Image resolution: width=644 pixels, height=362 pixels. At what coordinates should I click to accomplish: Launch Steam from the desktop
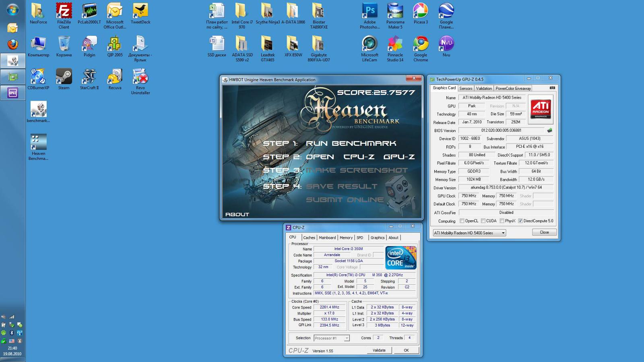tap(64, 79)
